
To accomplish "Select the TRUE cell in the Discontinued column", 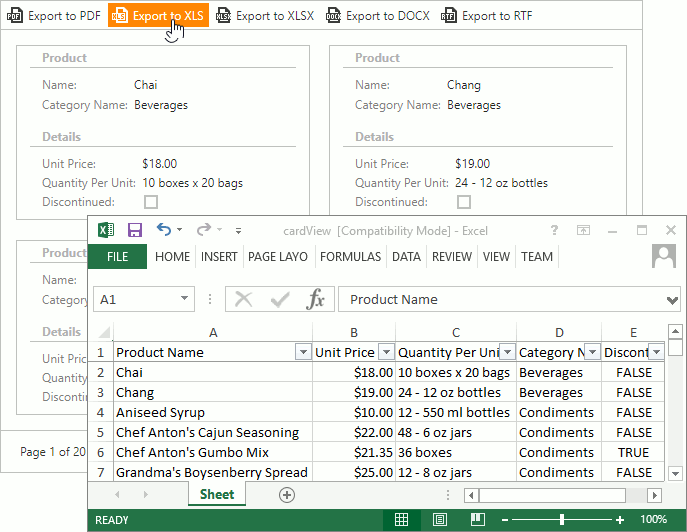I will [633, 452].
